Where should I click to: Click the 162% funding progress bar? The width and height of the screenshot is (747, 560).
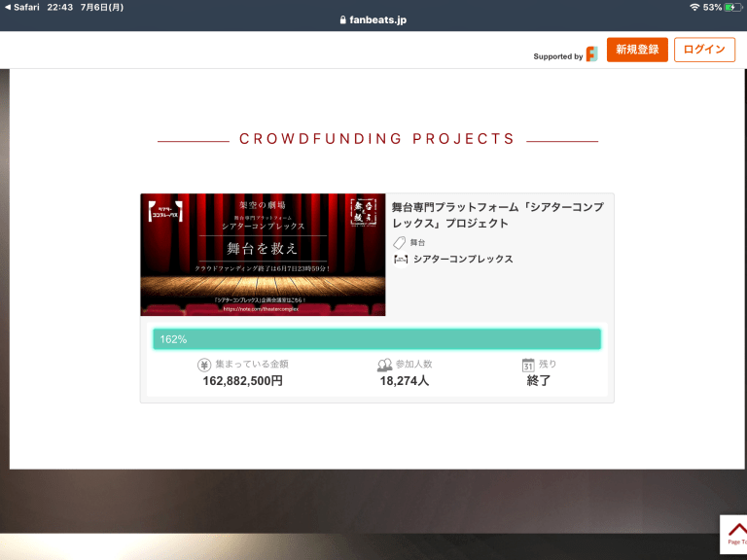(376, 339)
